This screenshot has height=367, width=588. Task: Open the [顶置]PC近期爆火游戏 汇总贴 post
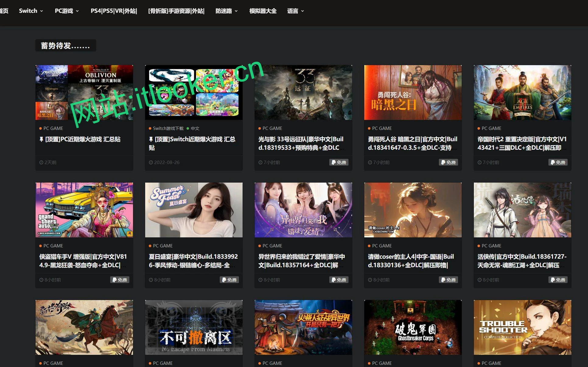80,139
